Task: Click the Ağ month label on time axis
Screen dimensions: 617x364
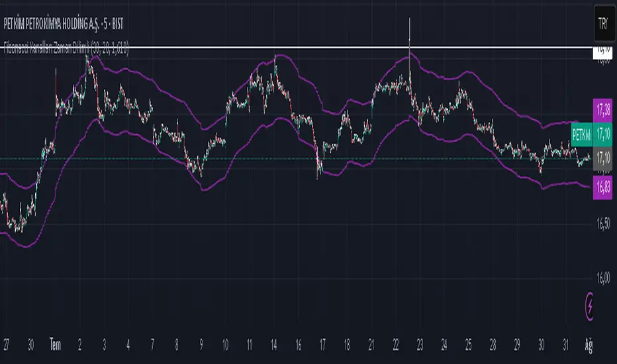Action: pyautogui.click(x=589, y=345)
